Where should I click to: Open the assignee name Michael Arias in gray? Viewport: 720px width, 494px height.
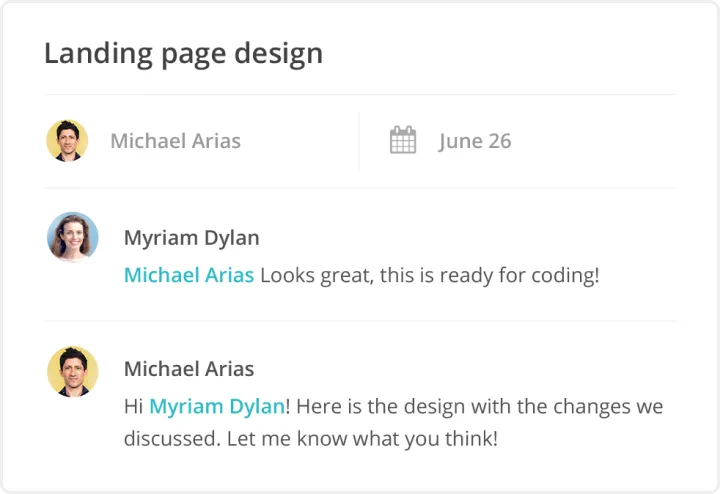tap(175, 141)
